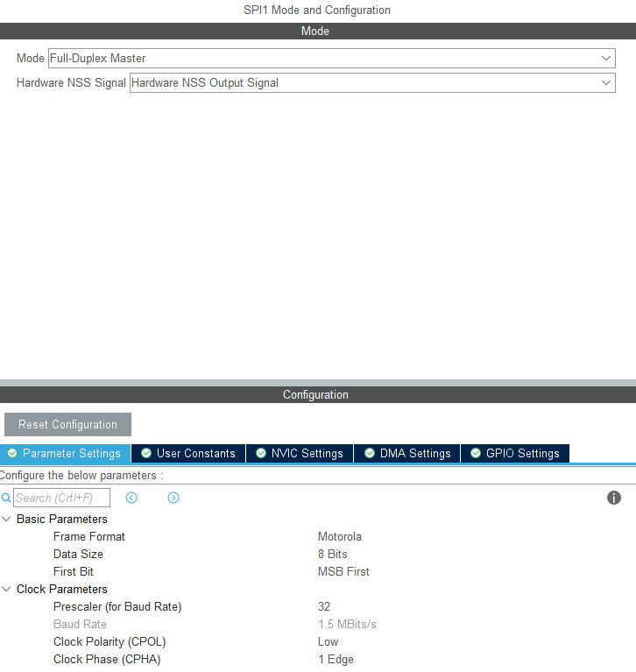Viewport: 636px width, 672px height.
Task: Open the Mode dropdown showing Full-Duplex Master
Action: coord(332,59)
